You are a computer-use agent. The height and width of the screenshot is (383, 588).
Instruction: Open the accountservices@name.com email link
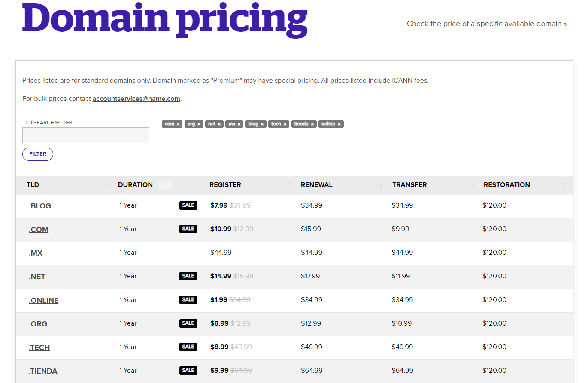pos(136,99)
